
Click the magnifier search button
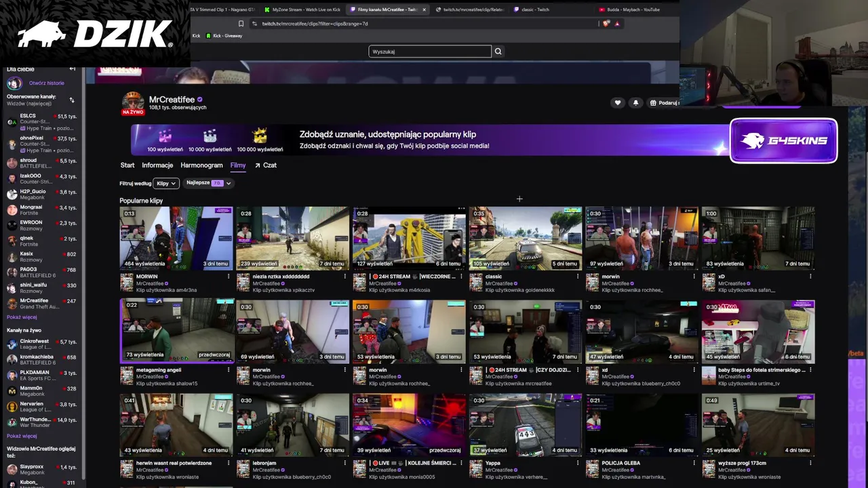[x=498, y=52]
